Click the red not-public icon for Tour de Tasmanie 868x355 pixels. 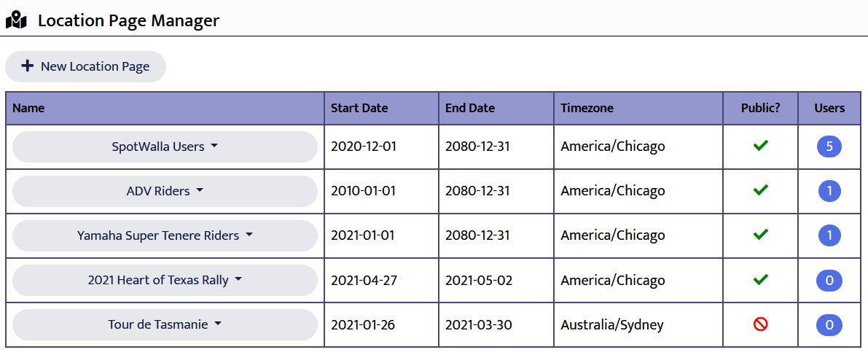761,324
